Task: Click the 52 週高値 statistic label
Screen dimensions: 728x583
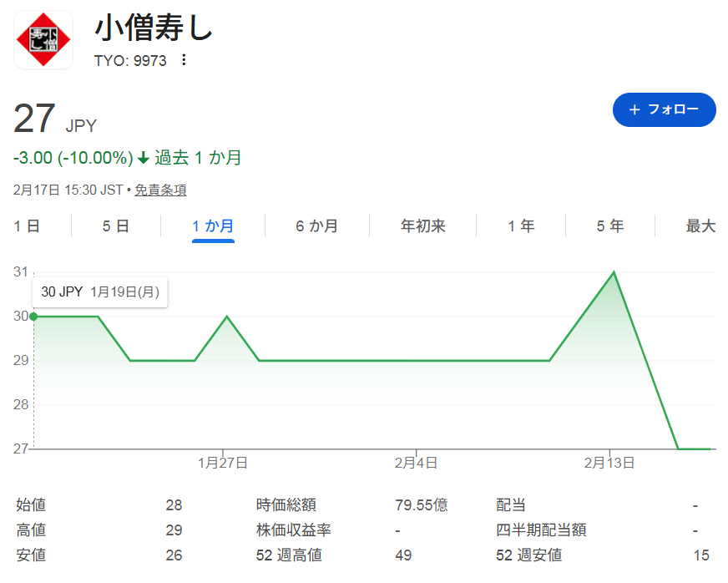Action: [x=289, y=555]
